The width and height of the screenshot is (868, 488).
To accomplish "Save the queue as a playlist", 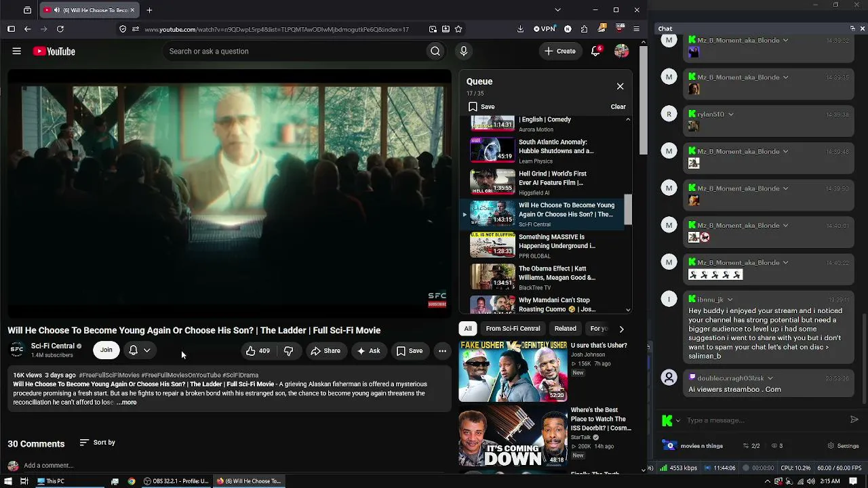I will (481, 106).
